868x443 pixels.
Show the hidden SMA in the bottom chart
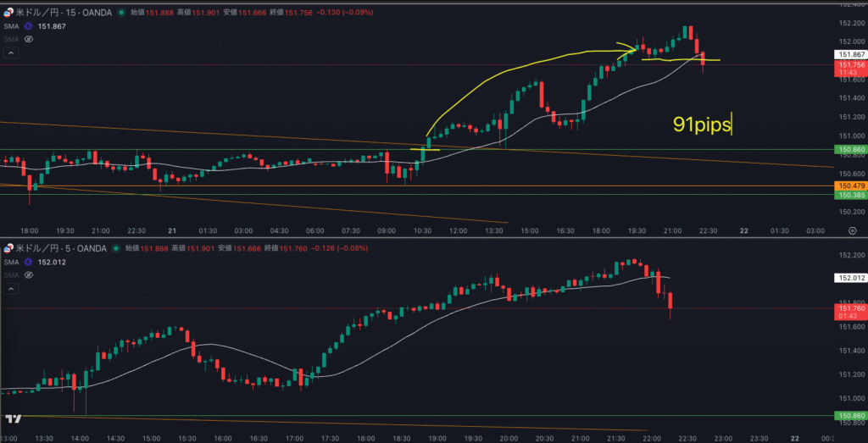tap(28, 274)
